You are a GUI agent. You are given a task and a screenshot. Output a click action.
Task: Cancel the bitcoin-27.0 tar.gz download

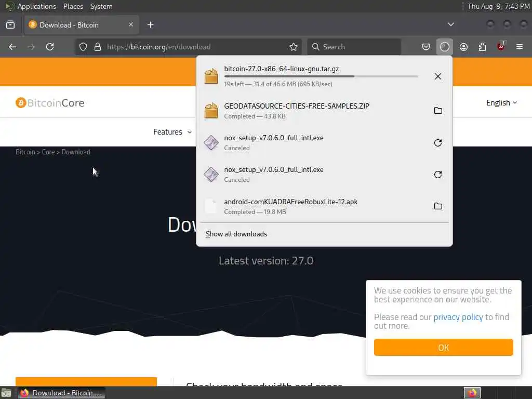coord(437,76)
